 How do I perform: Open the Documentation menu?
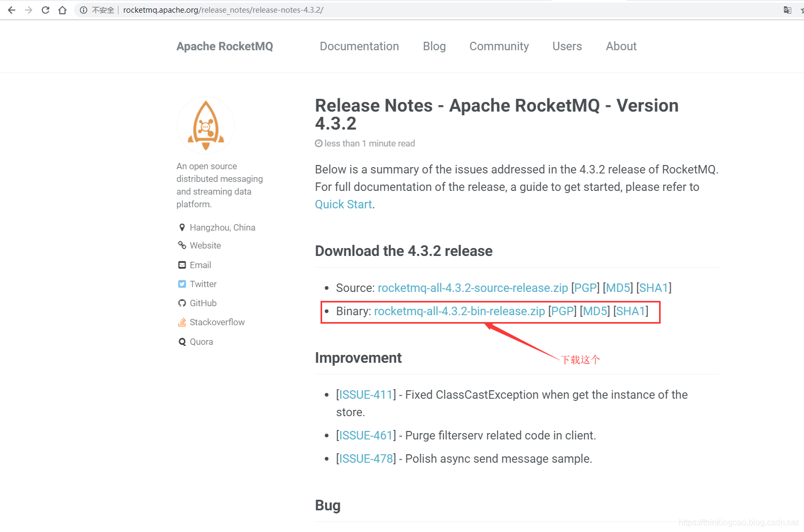pos(359,47)
